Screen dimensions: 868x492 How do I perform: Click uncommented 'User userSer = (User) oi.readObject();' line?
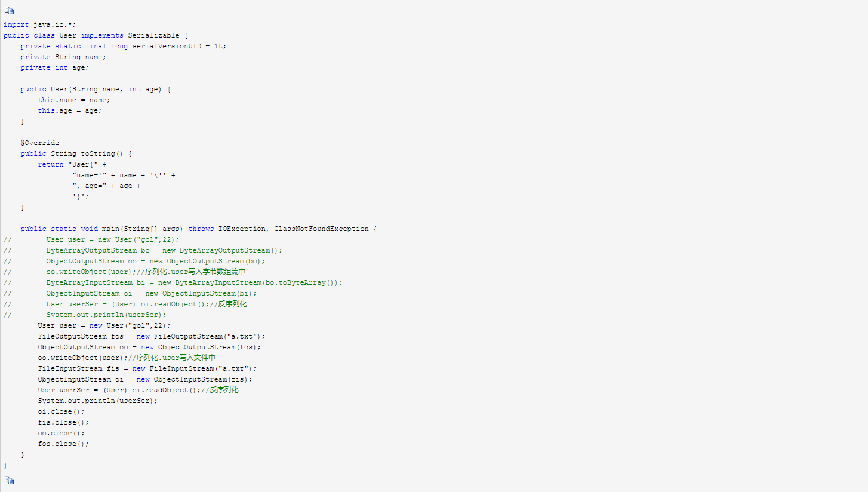click(138, 390)
